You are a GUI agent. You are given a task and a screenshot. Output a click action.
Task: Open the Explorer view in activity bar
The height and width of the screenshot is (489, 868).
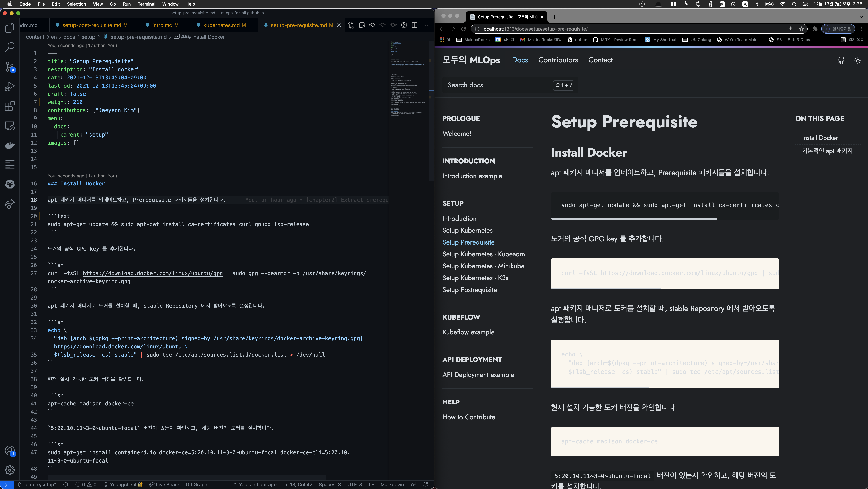point(10,28)
